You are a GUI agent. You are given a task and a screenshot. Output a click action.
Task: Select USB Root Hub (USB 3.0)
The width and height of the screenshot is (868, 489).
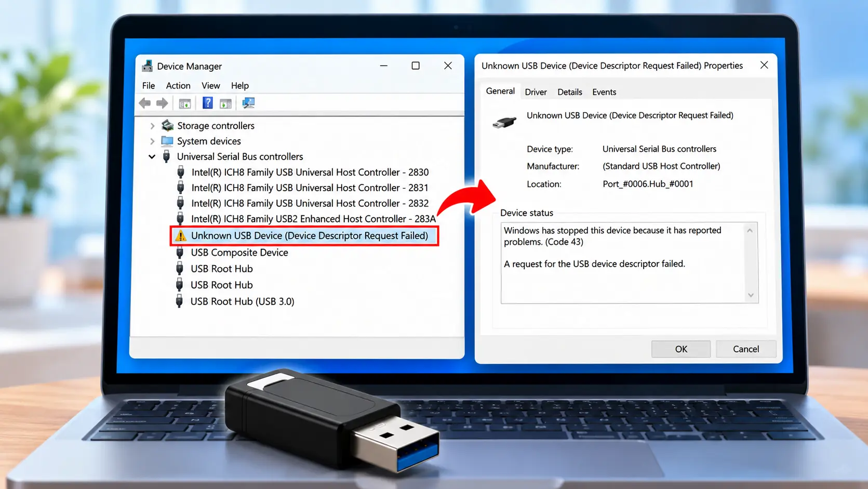tap(242, 301)
